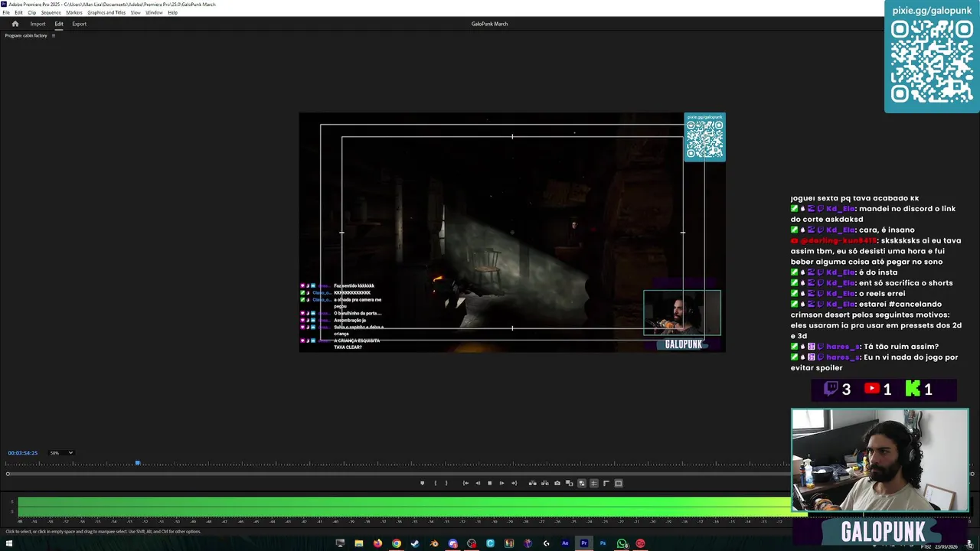The image size is (980, 551).
Task: Switch to the Export workspace tab
Action: (x=79, y=24)
